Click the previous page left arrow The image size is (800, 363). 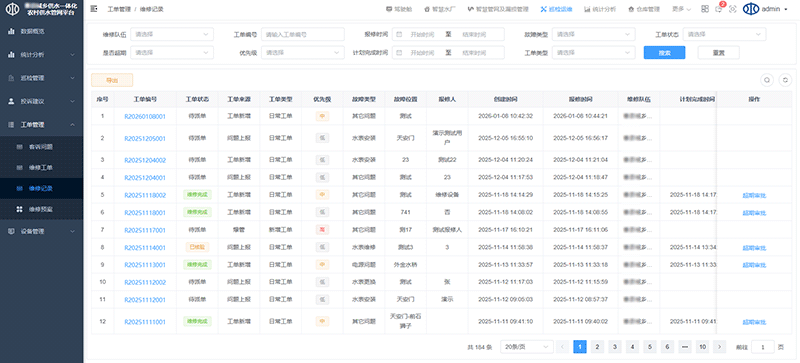point(563,347)
